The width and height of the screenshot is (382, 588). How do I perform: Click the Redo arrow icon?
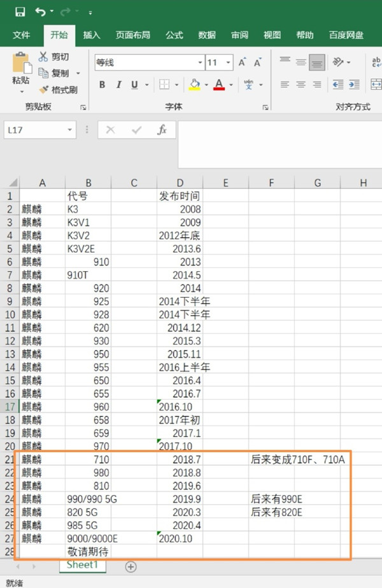(66, 12)
